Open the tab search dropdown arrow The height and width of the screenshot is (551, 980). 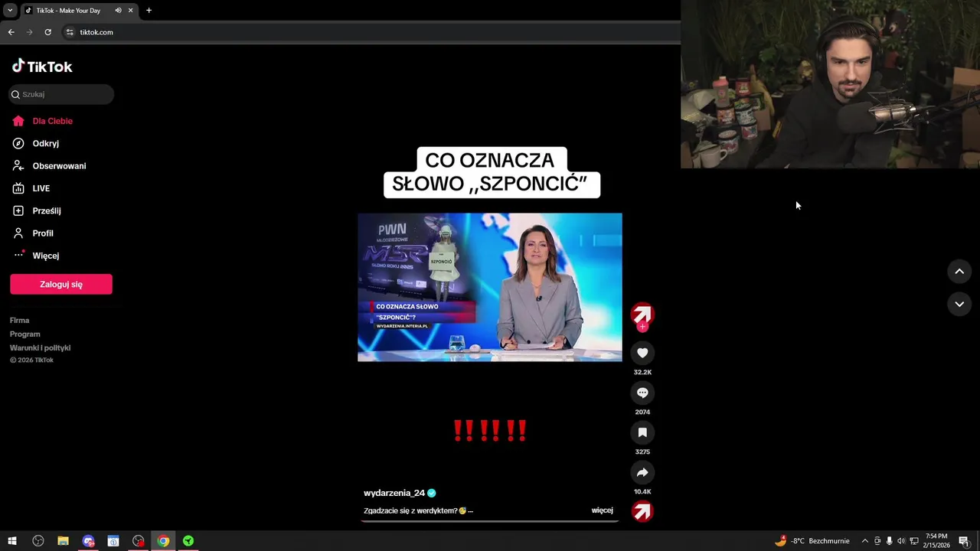[10, 11]
